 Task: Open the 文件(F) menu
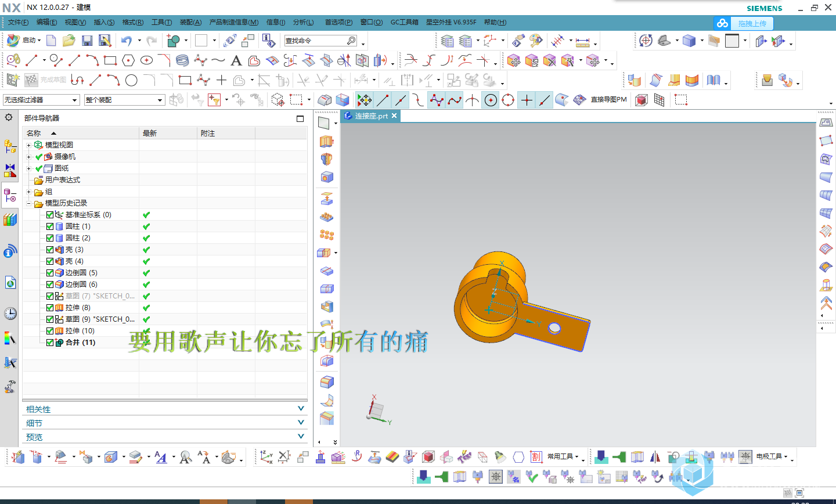click(x=18, y=22)
